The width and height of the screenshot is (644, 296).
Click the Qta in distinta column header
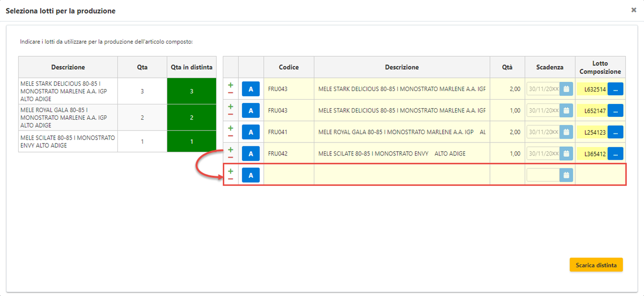click(192, 67)
